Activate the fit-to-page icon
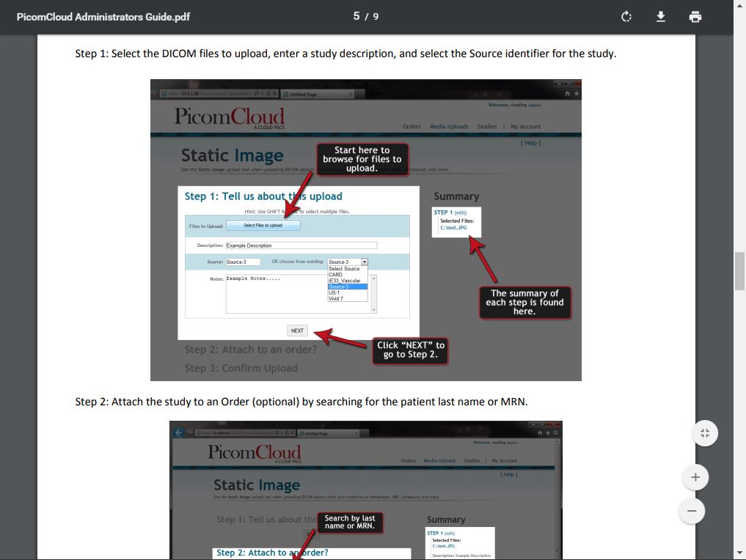 (x=704, y=432)
